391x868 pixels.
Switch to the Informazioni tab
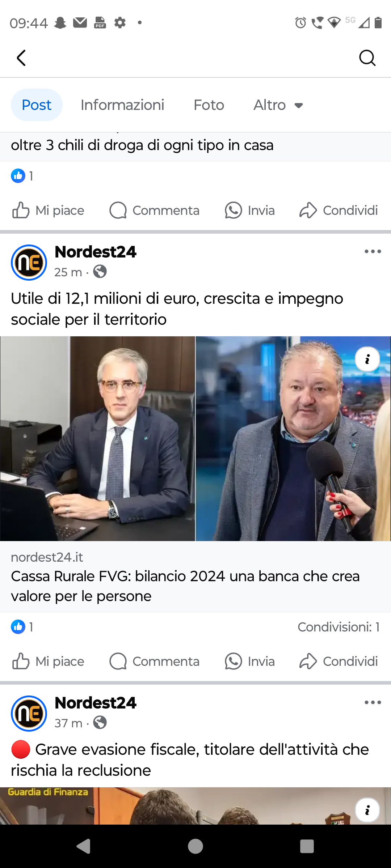122,105
